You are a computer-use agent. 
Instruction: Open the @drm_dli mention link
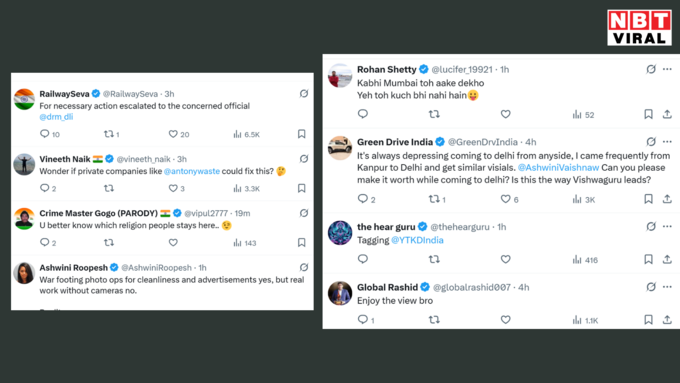[x=56, y=117]
